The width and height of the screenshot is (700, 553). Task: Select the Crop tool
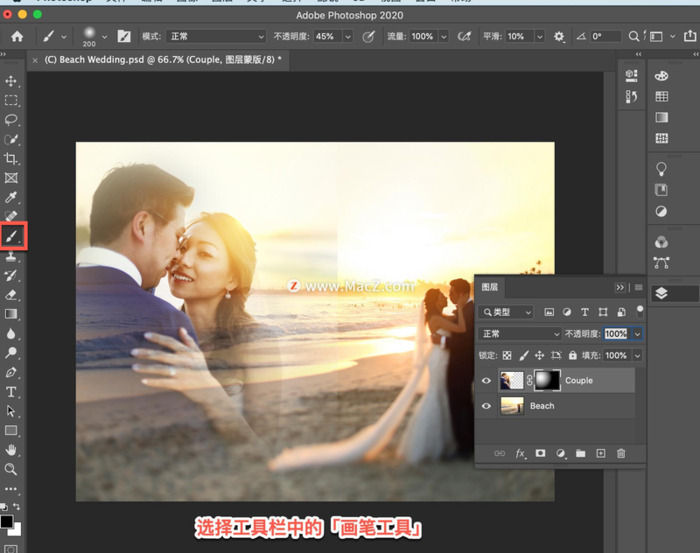[12, 159]
